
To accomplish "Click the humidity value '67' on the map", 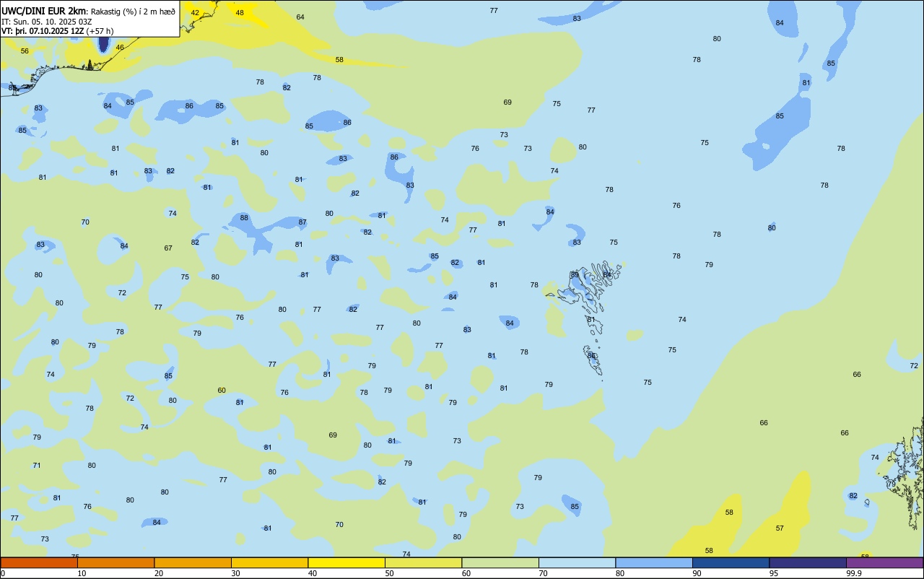I will pos(168,248).
